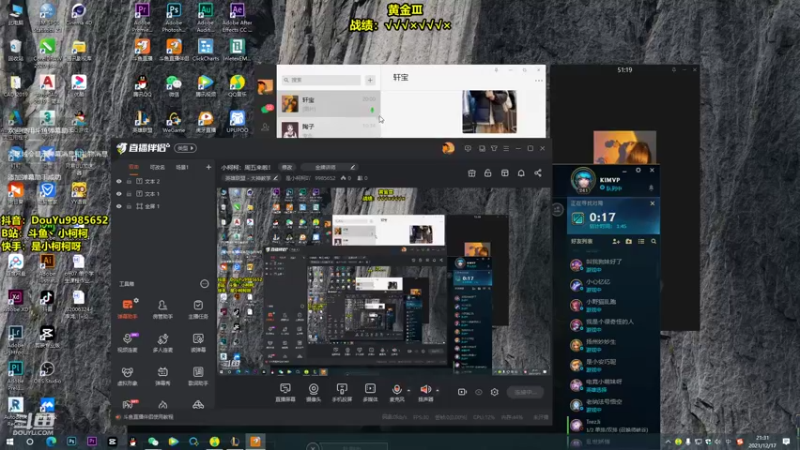Hide the 全屏 1 source layer
800x450 pixels.
pyautogui.click(x=119, y=206)
